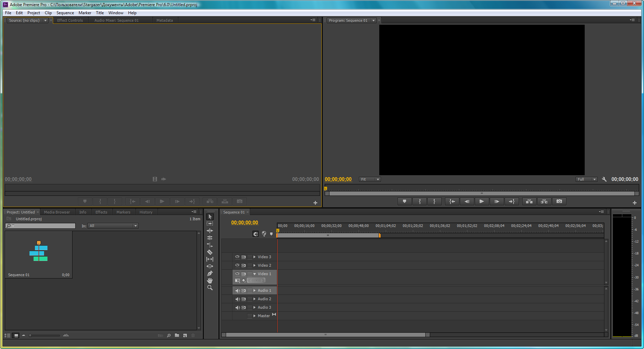644x349 pixels.
Task: Toggle Snap in the timeline
Action: coord(256,234)
